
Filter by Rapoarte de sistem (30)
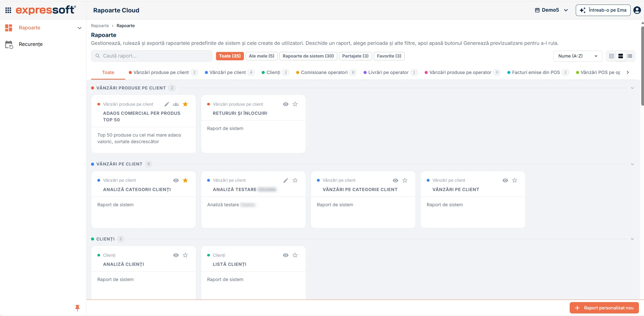pyautogui.click(x=308, y=56)
